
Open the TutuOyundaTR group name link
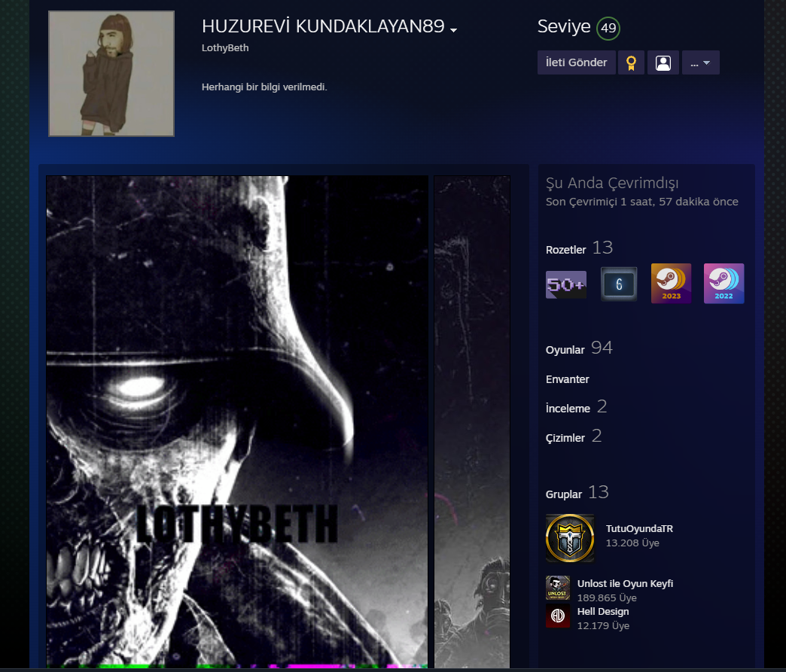point(639,529)
